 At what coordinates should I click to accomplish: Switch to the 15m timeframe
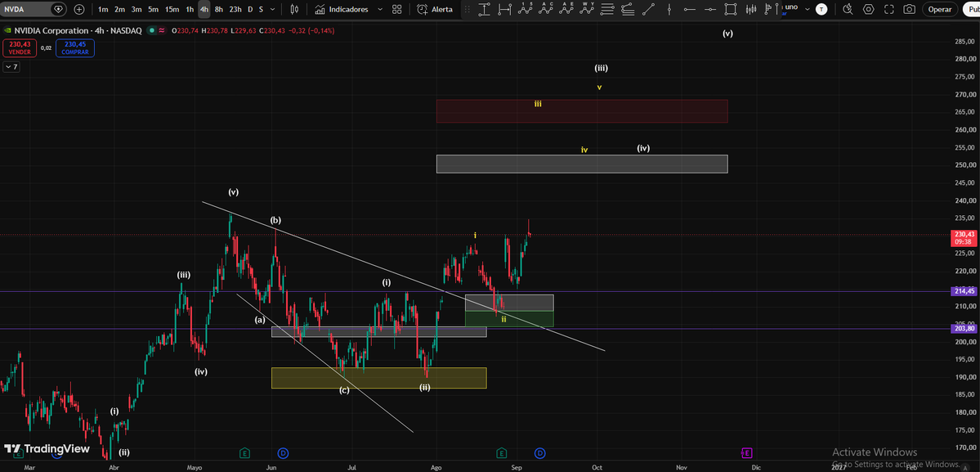[x=172, y=9]
